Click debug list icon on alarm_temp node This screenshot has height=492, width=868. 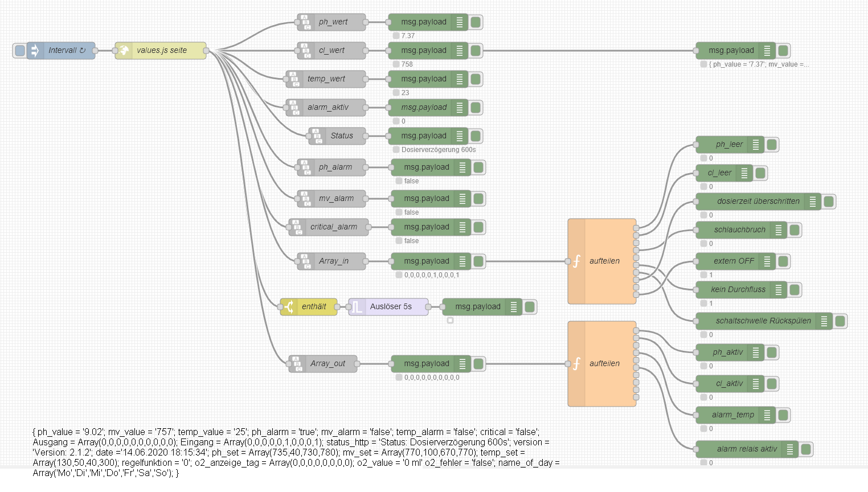(767, 415)
